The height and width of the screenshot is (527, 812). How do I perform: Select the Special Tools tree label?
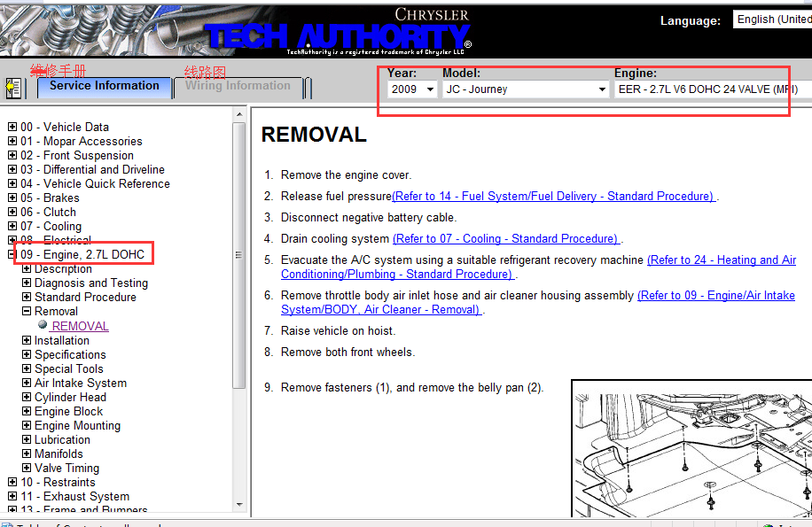(69, 368)
